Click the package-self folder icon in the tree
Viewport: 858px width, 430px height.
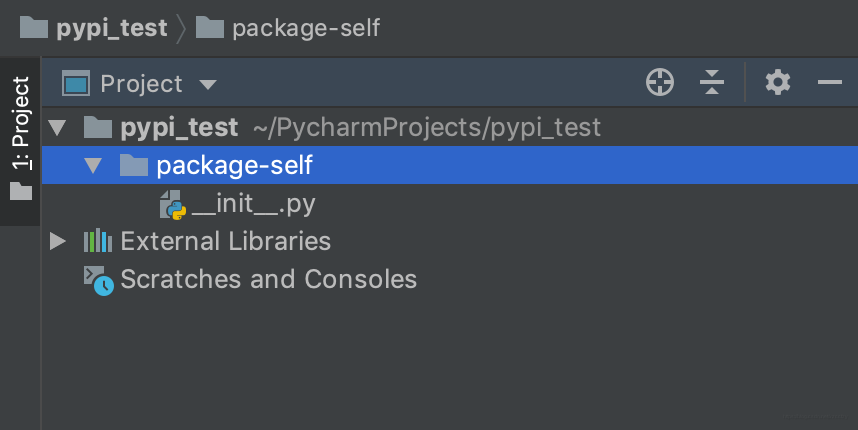tap(134, 165)
